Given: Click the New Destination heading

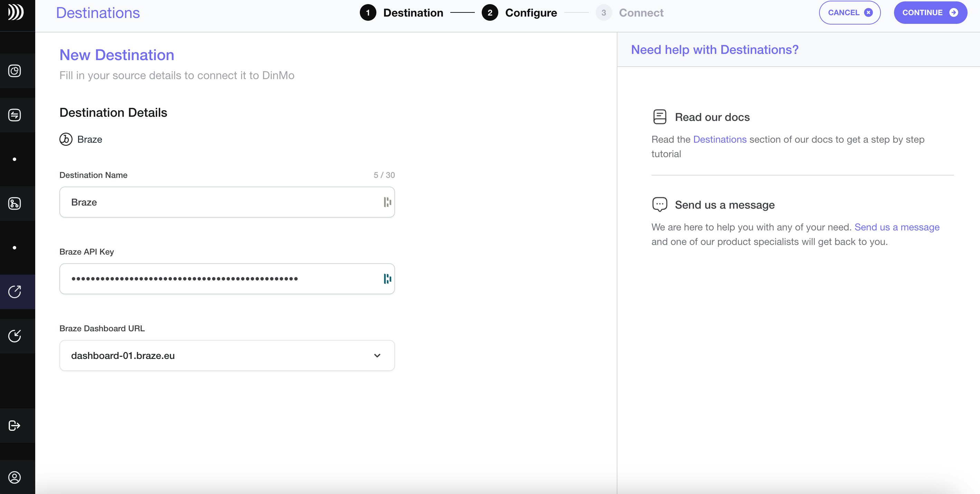Looking at the screenshot, I should [117, 55].
